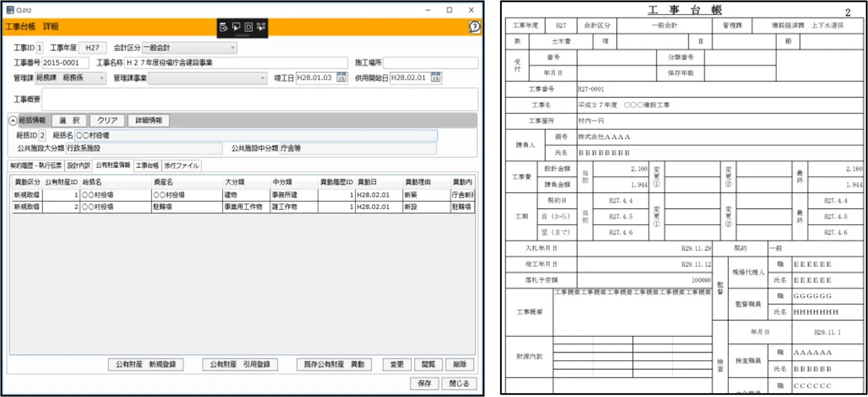Click the 削除 button
This screenshot has width=868, height=397.
[x=460, y=364]
